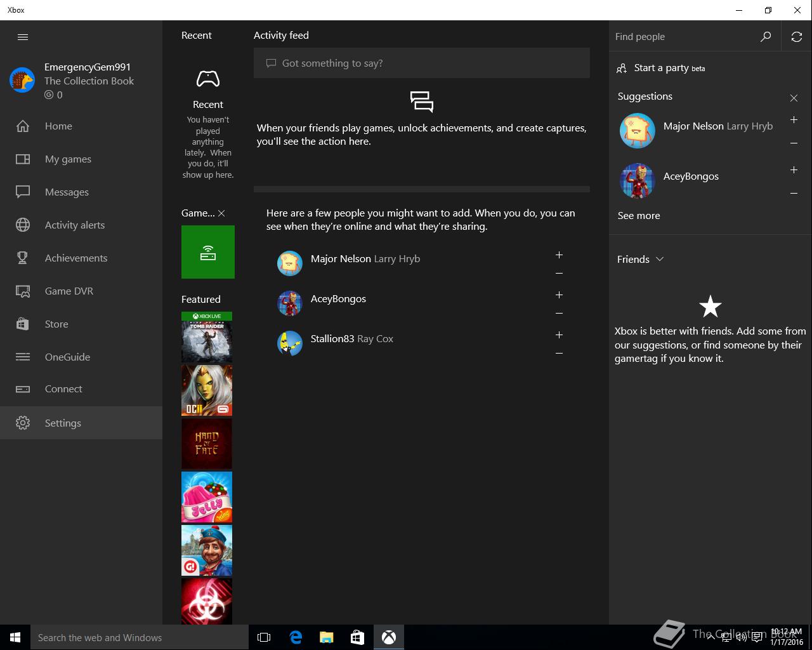Viewport: 812px width, 650px height.
Task: Open Candy Crush Jelly featured thumbnail
Action: point(207,497)
